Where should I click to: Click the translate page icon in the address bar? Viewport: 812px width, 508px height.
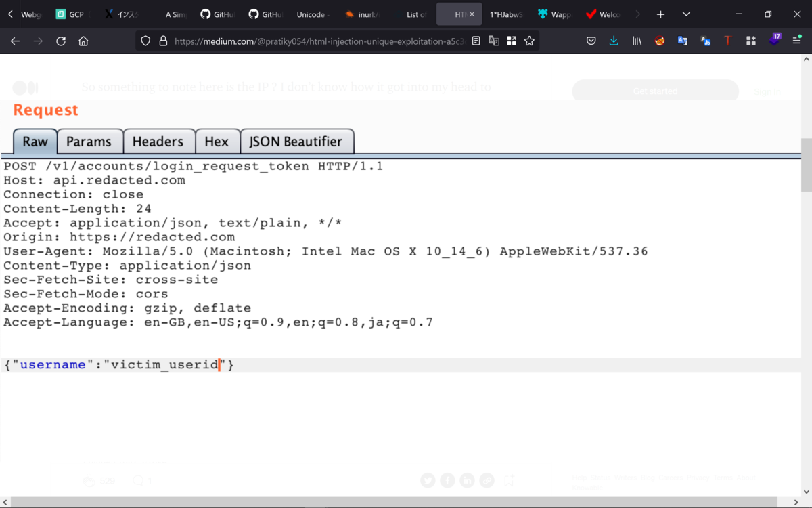tap(494, 41)
